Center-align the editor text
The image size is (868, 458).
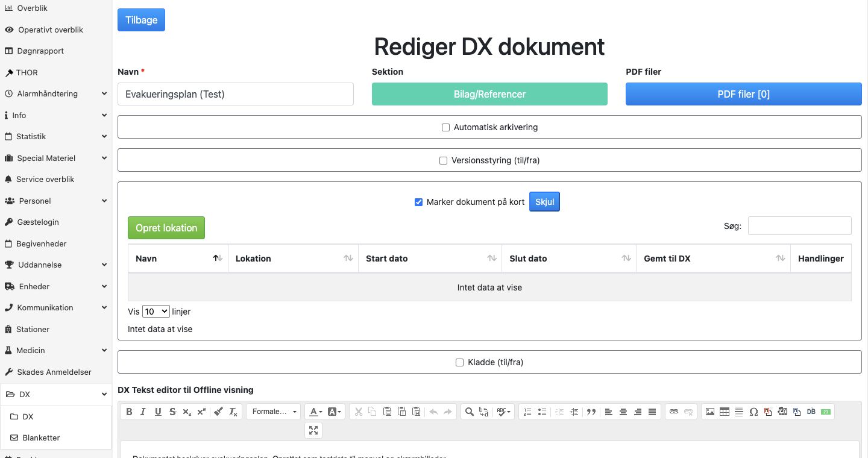pyautogui.click(x=623, y=412)
